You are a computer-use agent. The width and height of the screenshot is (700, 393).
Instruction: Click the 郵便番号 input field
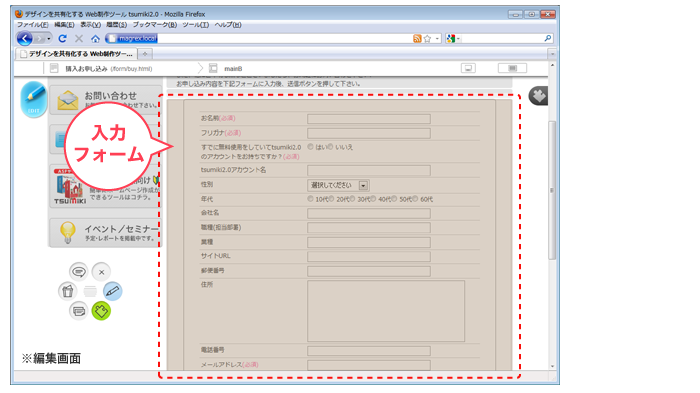click(369, 271)
